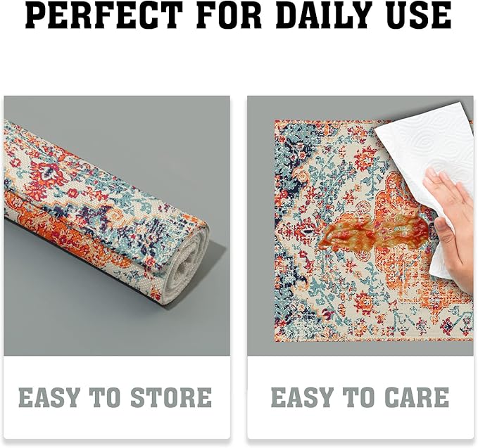Click the 'EASY TO CARE' caption

point(360,397)
